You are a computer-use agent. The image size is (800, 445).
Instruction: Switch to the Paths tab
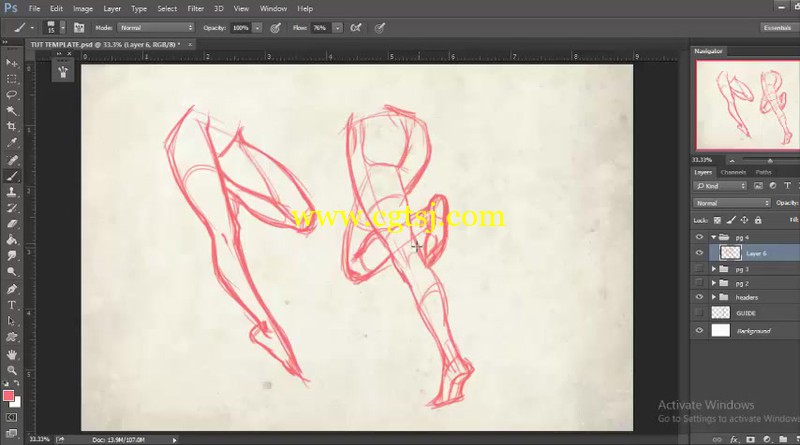(x=763, y=172)
